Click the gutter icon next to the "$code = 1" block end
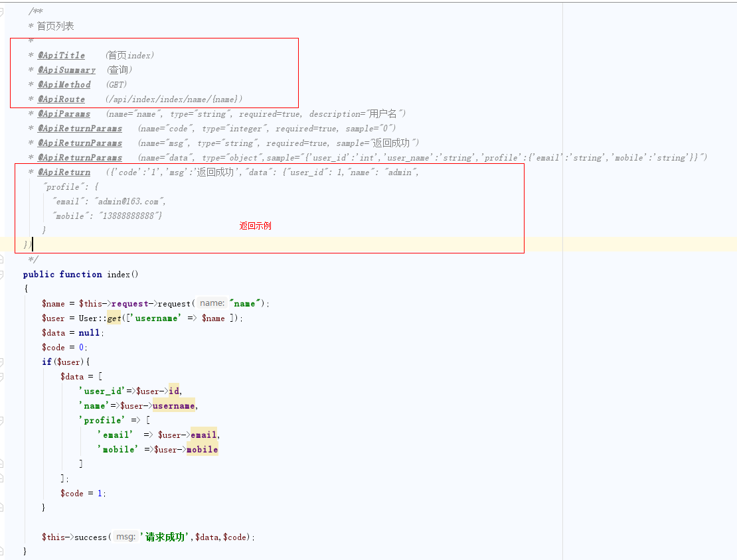This screenshot has height=560, width=737. point(5,508)
